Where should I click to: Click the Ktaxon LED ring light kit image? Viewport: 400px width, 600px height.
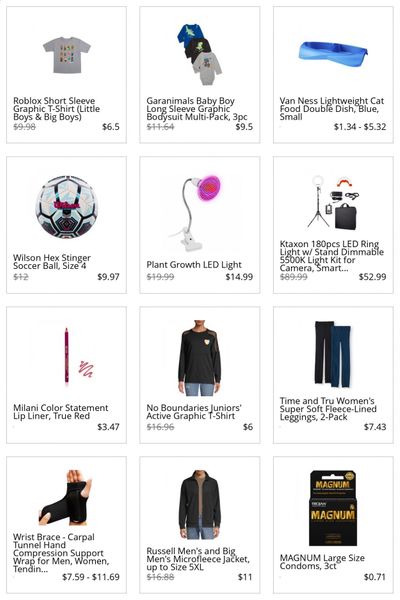pyautogui.click(x=333, y=202)
